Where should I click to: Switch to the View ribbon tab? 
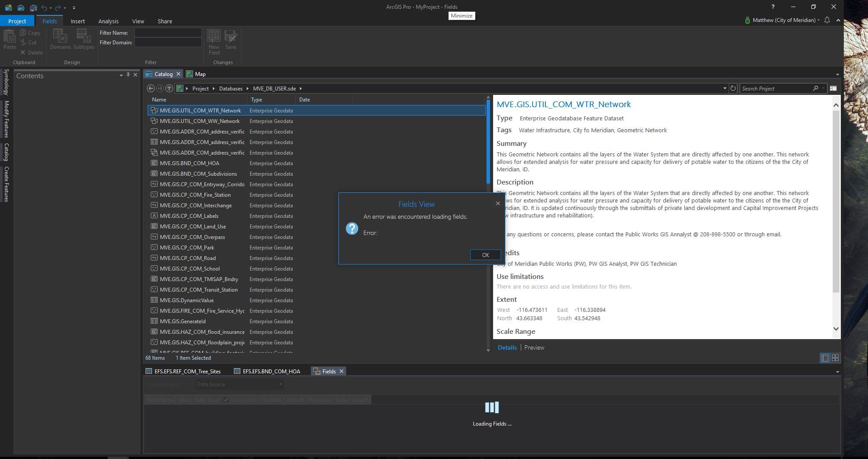tap(138, 21)
